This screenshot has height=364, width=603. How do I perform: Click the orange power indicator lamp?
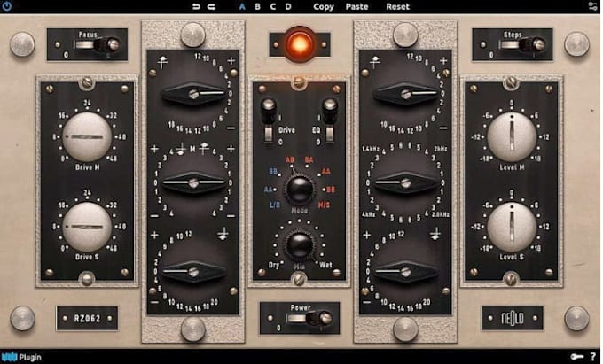click(x=300, y=44)
